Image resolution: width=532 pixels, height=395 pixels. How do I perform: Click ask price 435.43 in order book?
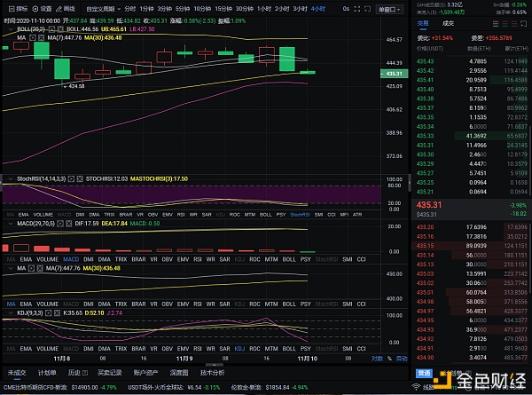click(425, 61)
